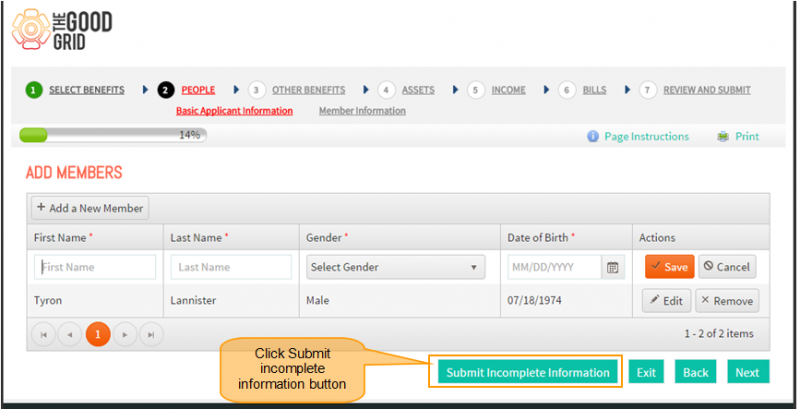Open step 7 Review and Submit
Viewport: 800px width, 409px height.
point(707,90)
